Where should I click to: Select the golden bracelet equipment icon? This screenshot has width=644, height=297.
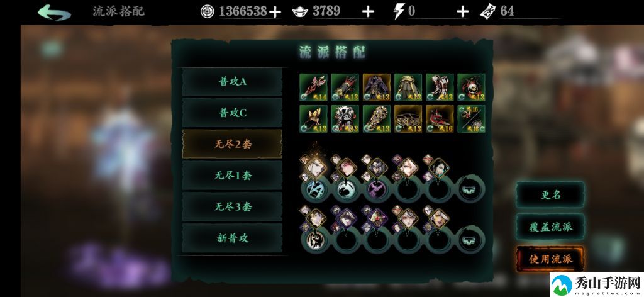(408, 119)
